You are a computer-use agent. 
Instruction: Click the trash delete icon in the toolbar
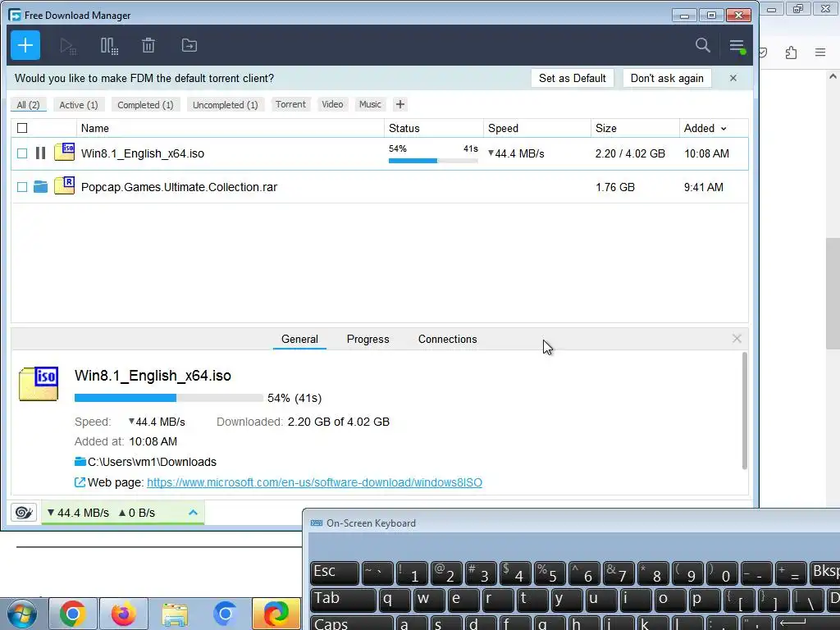[x=148, y=46]
